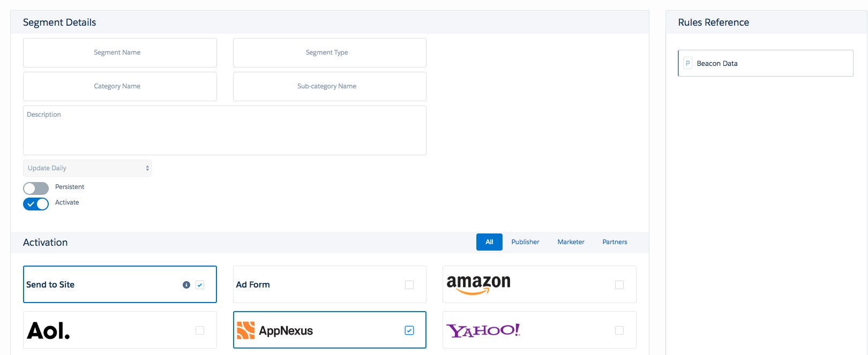Switch to the Marketer tab

[571, 242]
